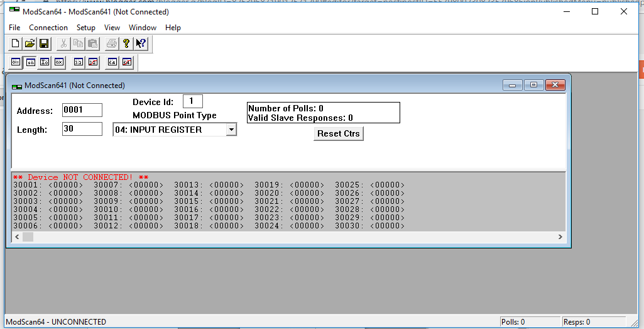Maximize the ModScan641 child window
The height and width of the screenshot is (329, 644).
click(x=533, y=85)
